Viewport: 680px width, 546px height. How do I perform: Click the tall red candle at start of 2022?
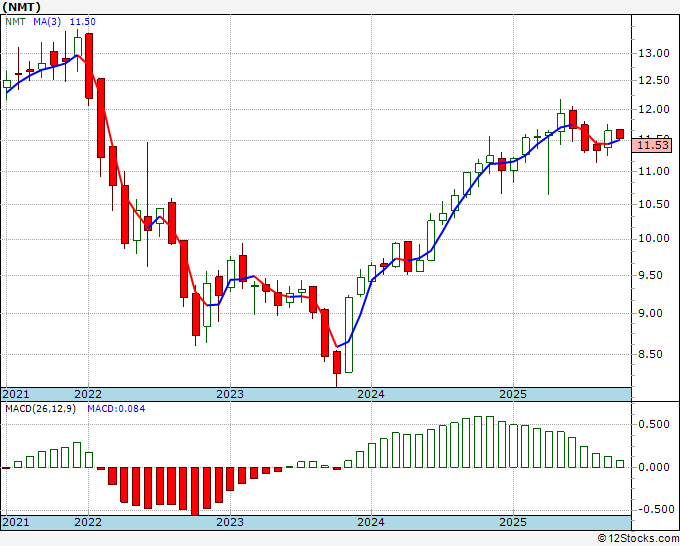pos(89,66)
